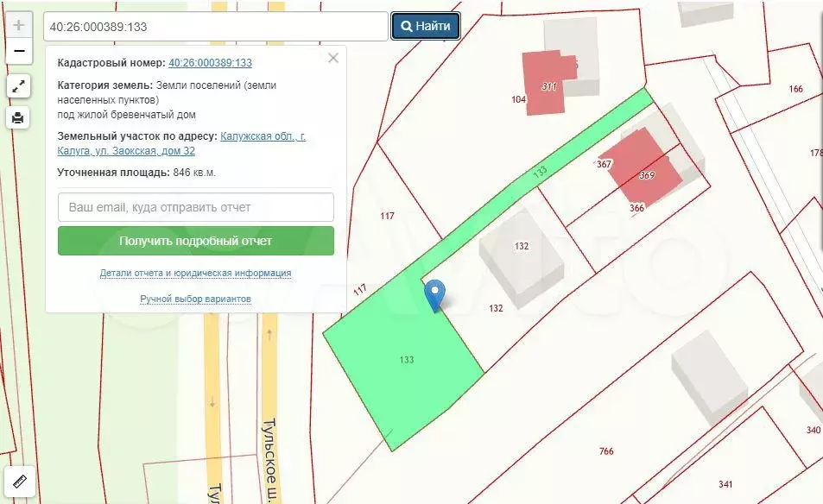The width and height of the screenshot is (823, 504).
Task: Open cadastral number link 40:26:000389:133
Action: point(210,63)
